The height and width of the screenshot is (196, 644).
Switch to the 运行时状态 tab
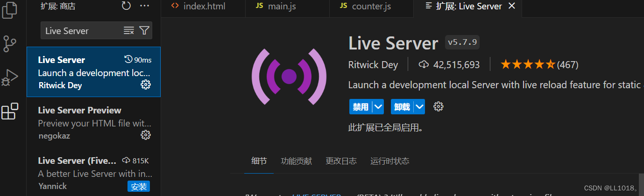click(390, 161)
